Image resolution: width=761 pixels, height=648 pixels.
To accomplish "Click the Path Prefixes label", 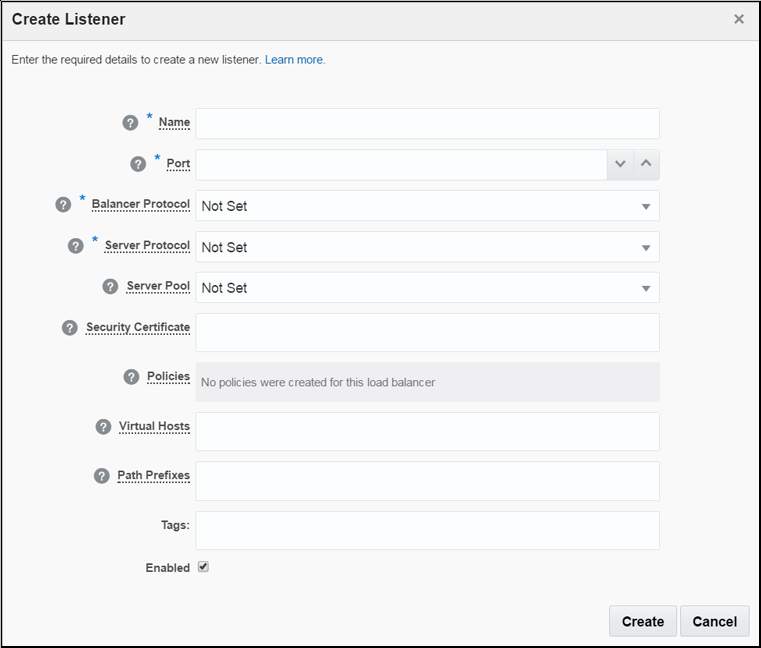I will (x=153, y=475).
